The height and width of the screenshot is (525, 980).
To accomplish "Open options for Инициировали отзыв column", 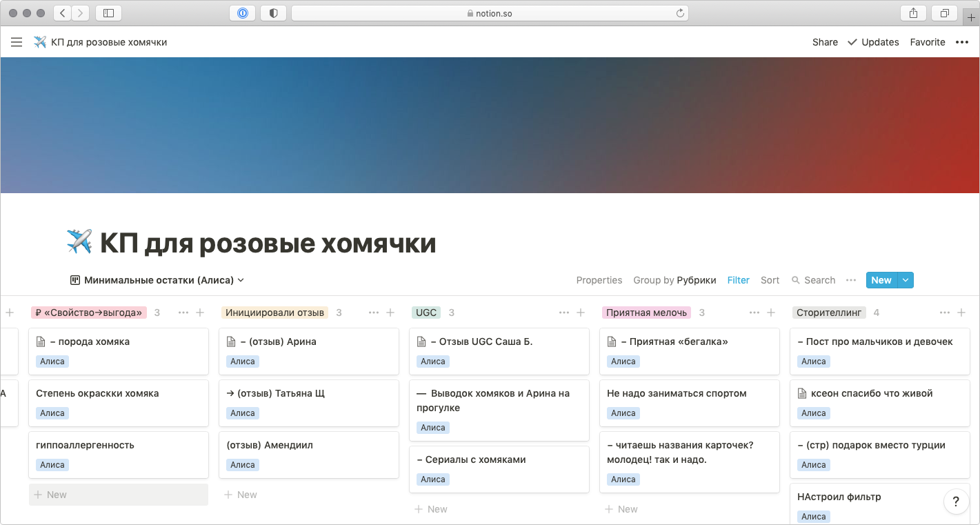I will (x=374, y=313).
